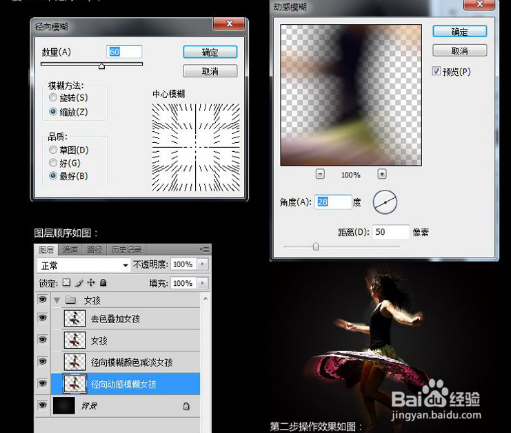Switch to the 图层 layers tab

(x=46, y=250)
